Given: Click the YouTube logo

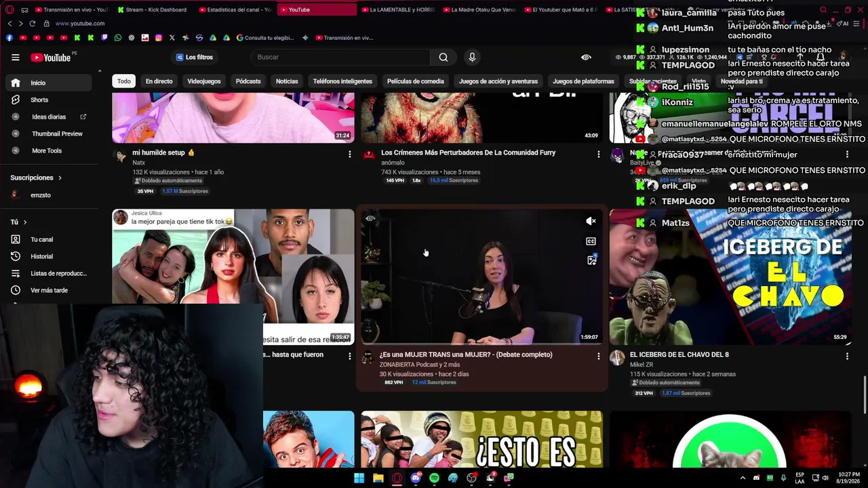Looking at the screenshot, I should [51, 58].
